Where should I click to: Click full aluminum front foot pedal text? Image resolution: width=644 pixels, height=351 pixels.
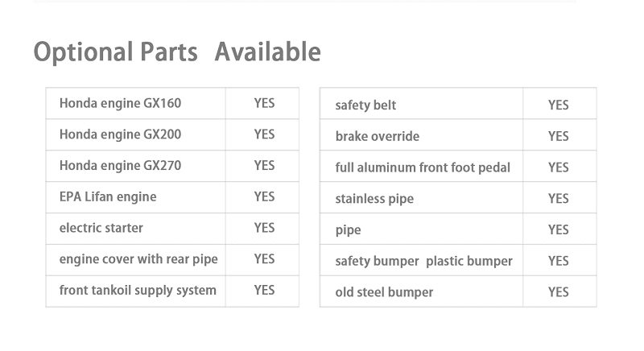(423, 167)
